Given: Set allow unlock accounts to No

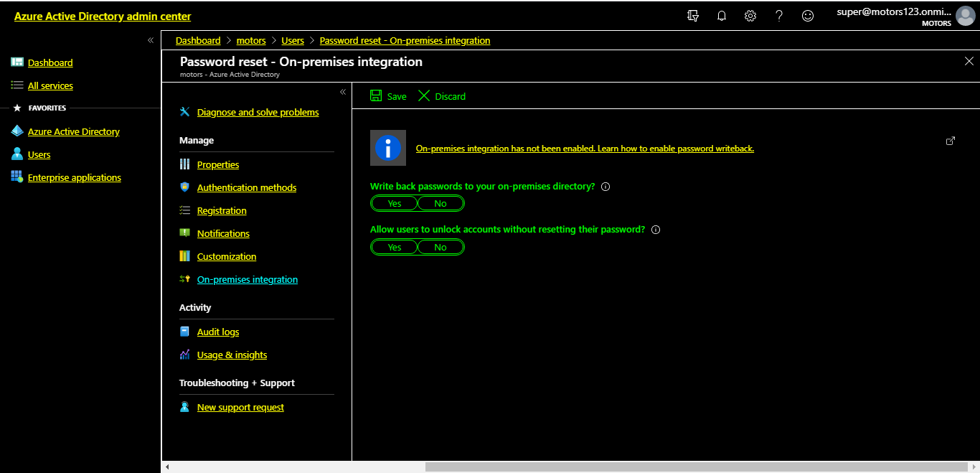Looking at the screenshot, I should (440, 247).
